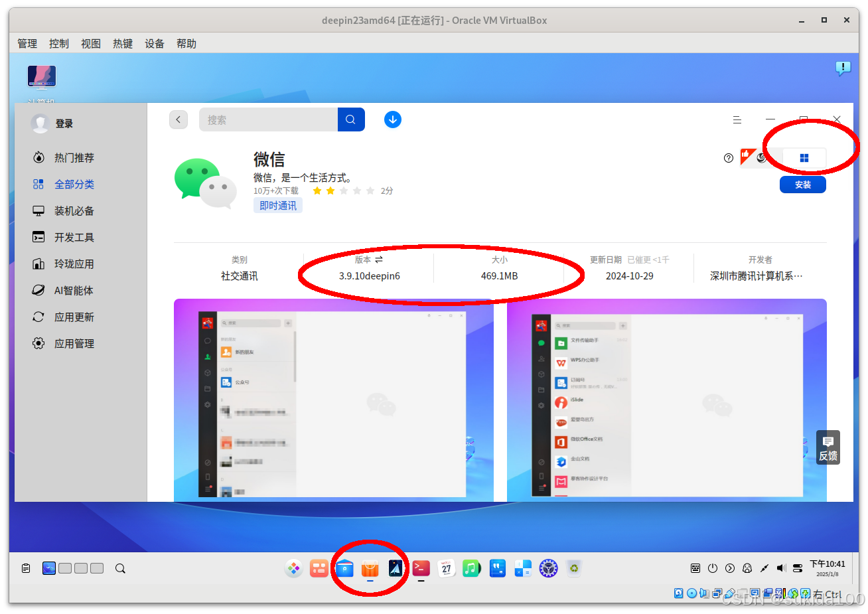Open the calendar dock icon showing 27

[x=446, y=568]
